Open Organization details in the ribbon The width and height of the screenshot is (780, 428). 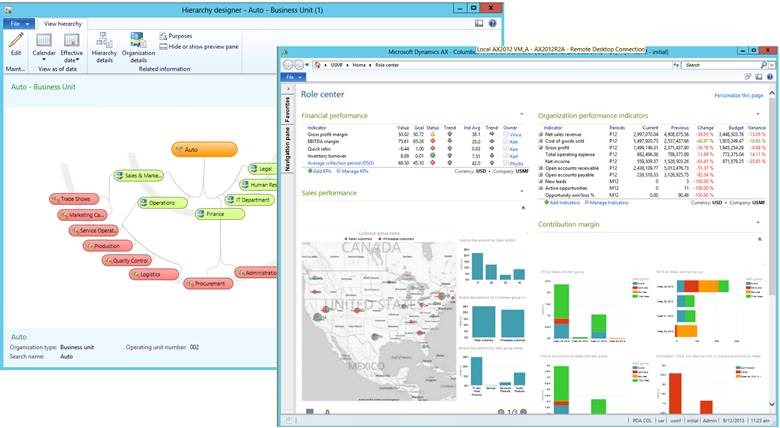click(138, 47)
